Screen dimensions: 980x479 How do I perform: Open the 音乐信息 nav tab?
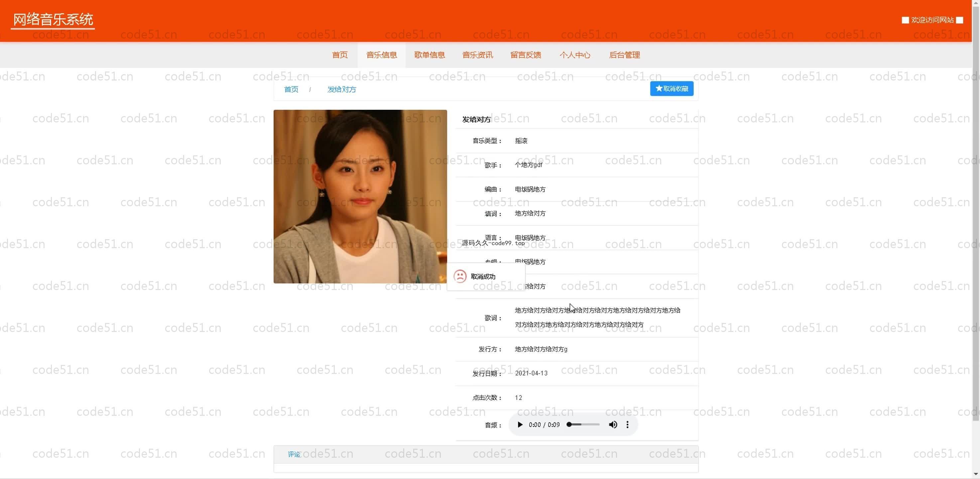[381, 55]
